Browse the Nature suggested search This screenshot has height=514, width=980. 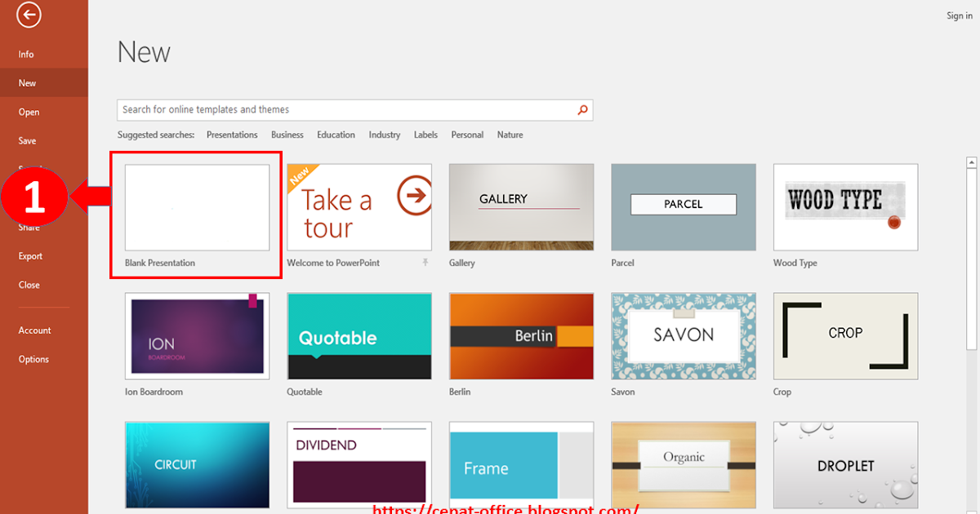pyautogui.click(x=510, y=135)
